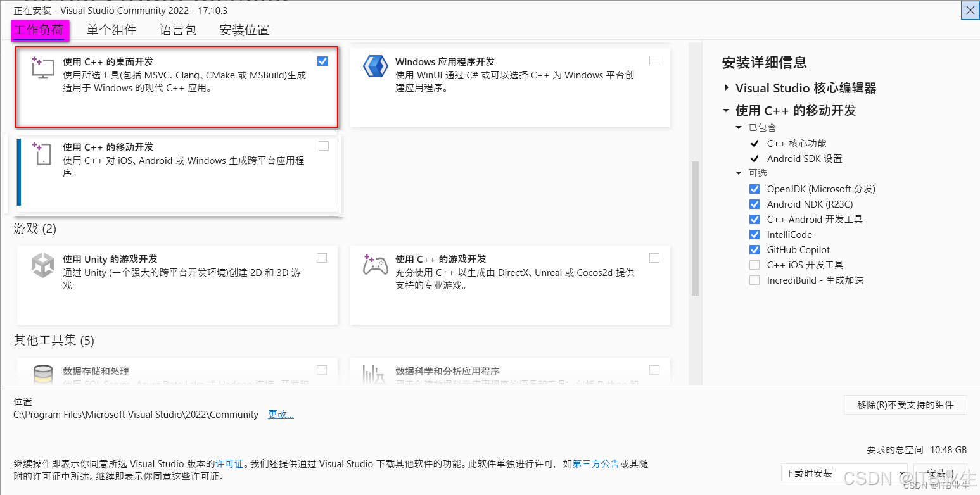Tick the 数据科学和分析应用程序 checkbox
980x495 pixels.
654,370
